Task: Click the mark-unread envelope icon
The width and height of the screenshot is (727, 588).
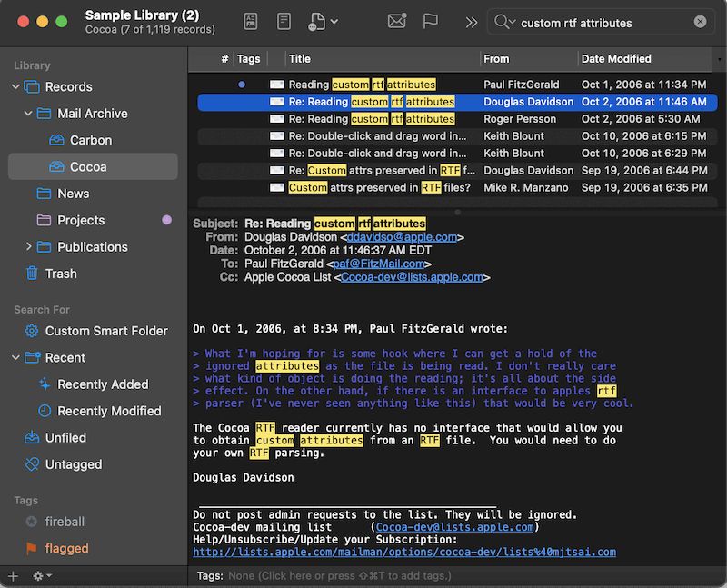Action: (396, 21)
